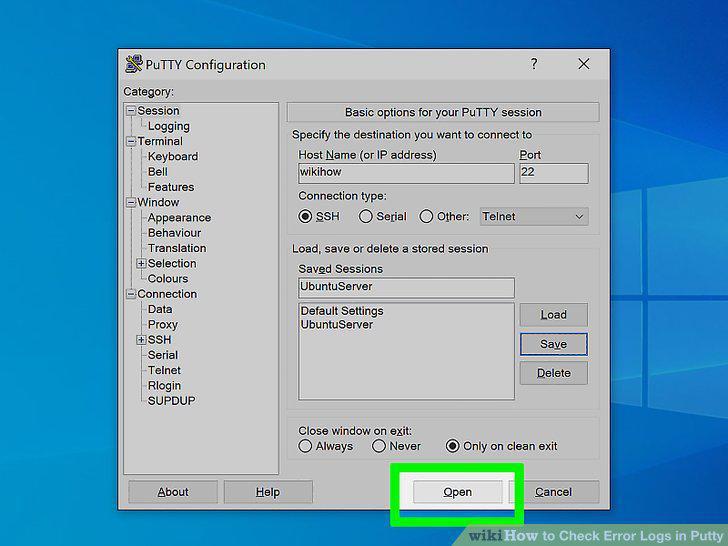This screenshot has height=546, width=728.
Task: Click the Help button
Action: [268, 492]
